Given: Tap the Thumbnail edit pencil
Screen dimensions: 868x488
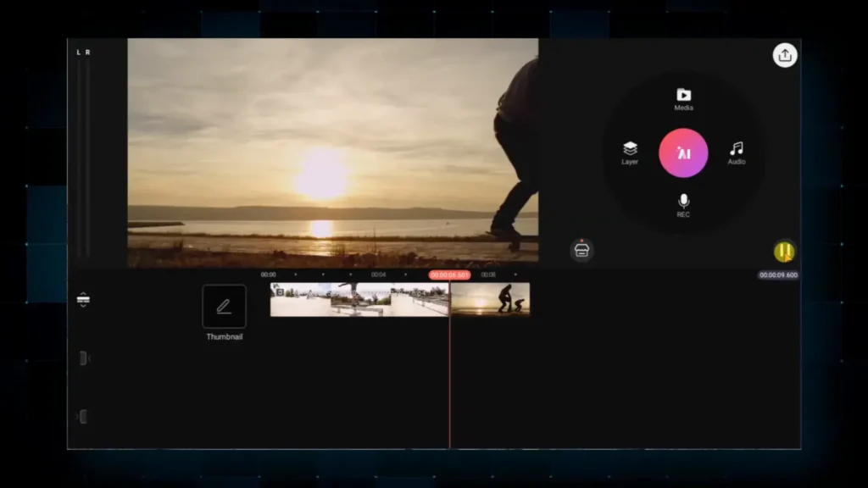Looking at the screenshot, I should pos(224,305).
